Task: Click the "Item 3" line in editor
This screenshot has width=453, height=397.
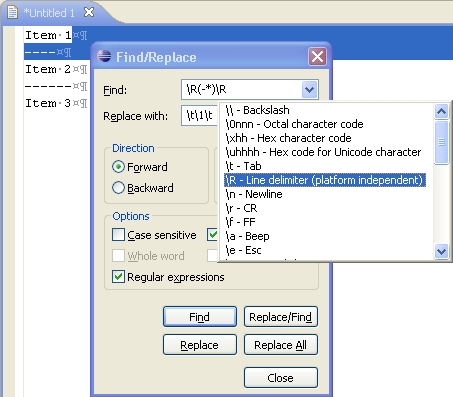Action: [x=48, y=103]
